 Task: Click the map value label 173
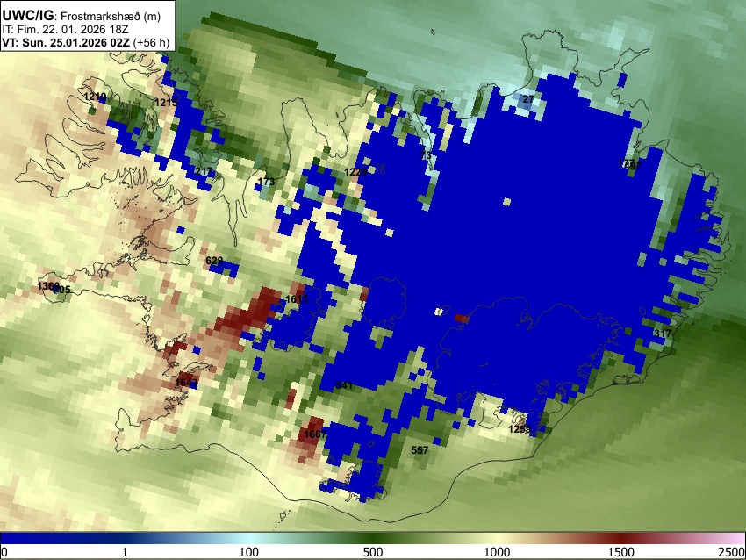coord(266,182)
